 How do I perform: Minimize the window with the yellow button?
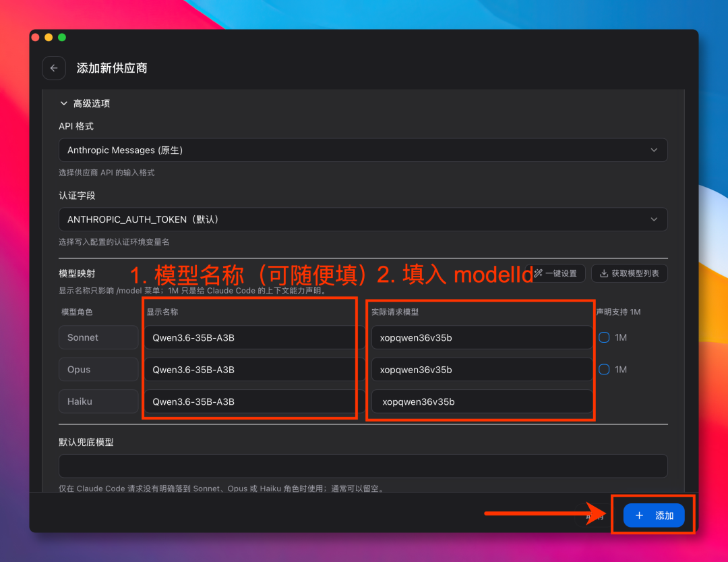pos(49,37)
